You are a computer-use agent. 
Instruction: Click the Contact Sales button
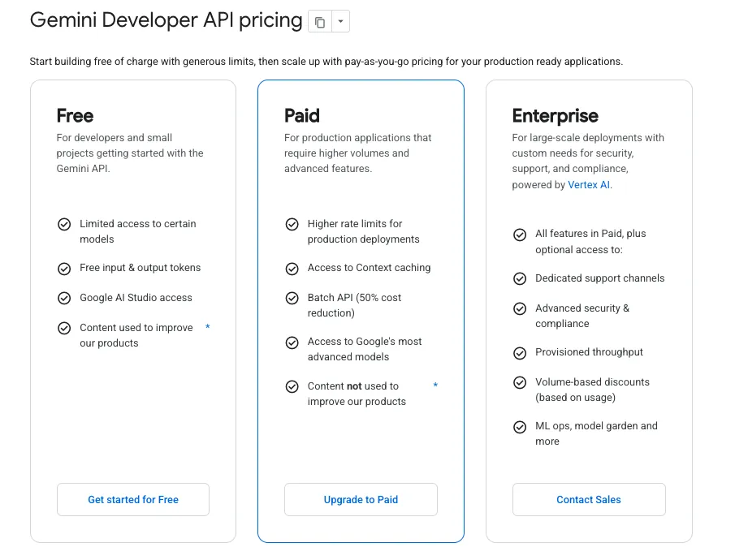(x=589, y=500)
